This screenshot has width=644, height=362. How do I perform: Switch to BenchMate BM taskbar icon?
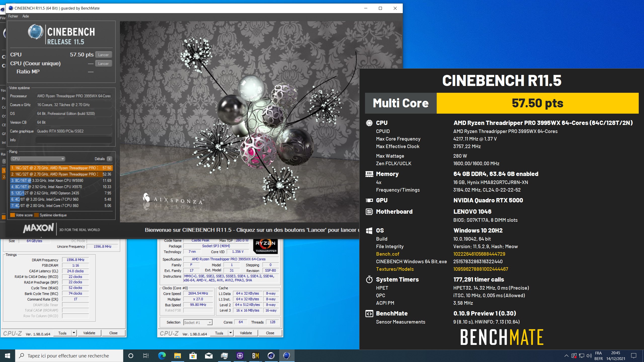pos(255,356)
